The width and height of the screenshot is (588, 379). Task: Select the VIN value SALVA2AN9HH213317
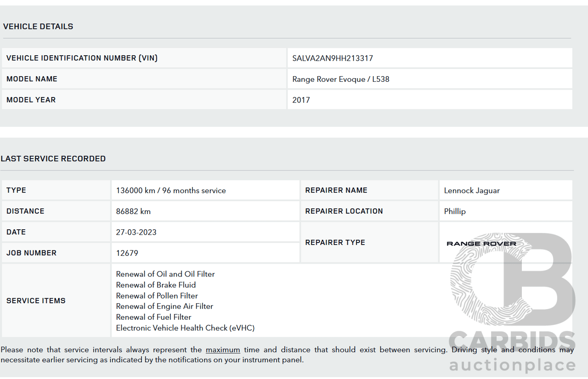pyautogui.click(x=333, y=58)
